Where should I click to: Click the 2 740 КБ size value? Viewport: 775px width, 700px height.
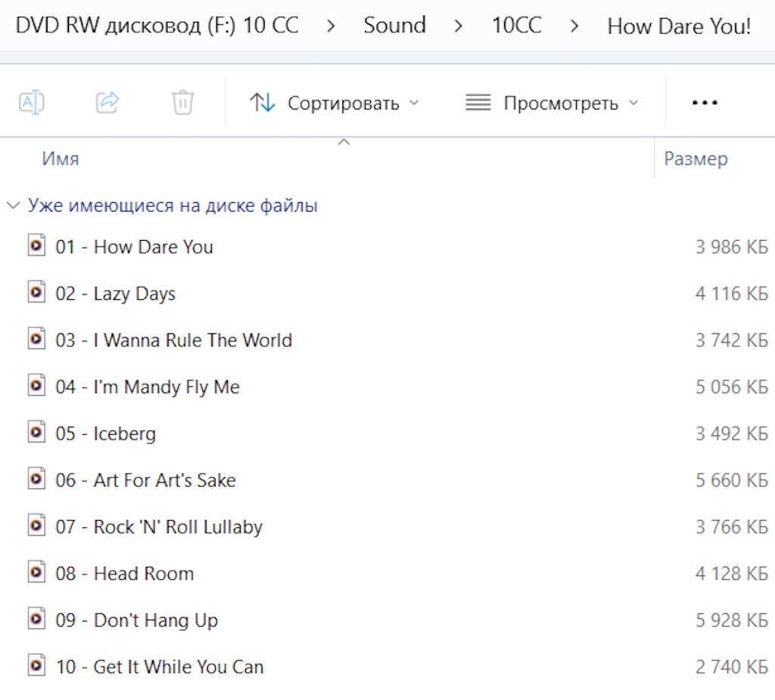(x=732, y=667)
